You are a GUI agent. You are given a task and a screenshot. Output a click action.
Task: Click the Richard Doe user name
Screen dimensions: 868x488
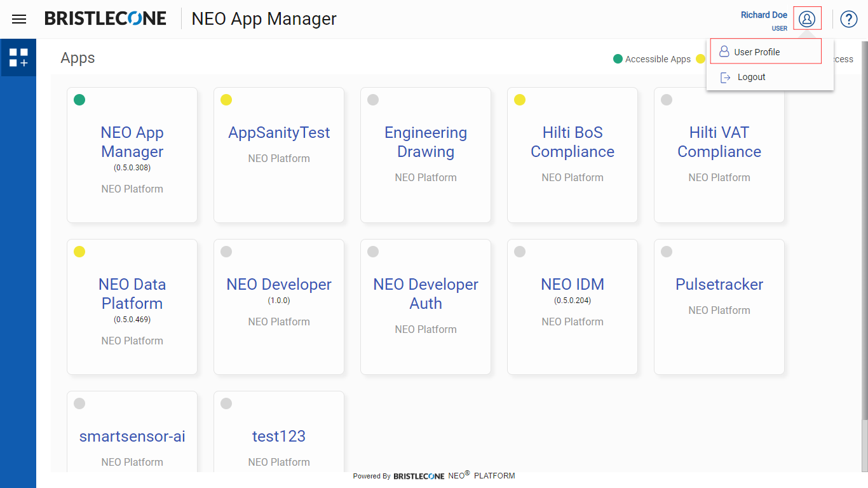(x=764, y=15)
